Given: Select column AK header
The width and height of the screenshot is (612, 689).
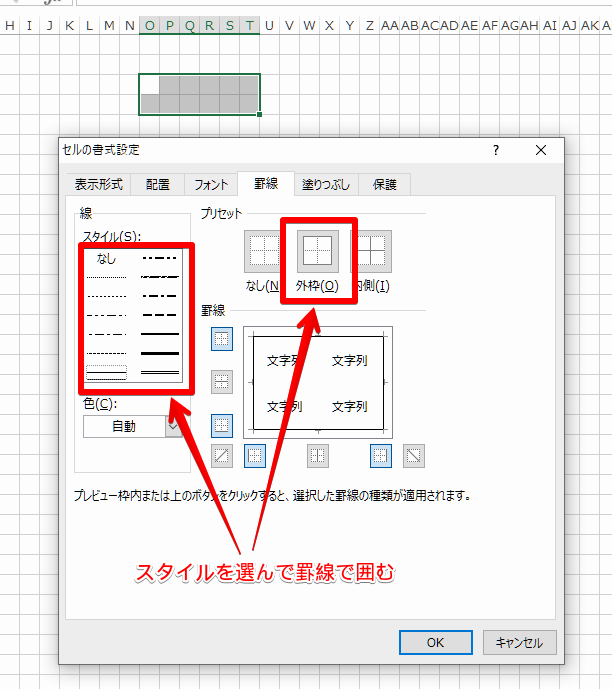Looking at the screenshot, I should (589, 25).
